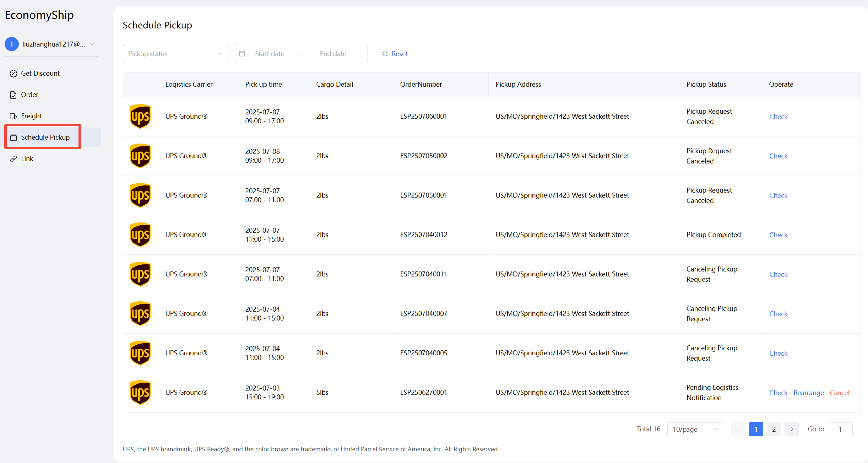Go to page 2 of results

(774, 429)
